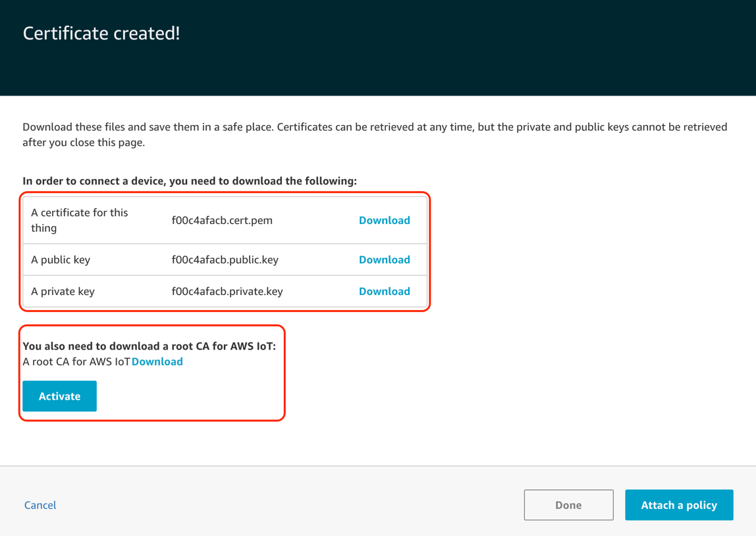The width and height of the screenshot is (756, 536).
Task: Click the 'In order to connect a device' heading
Action: coord(190,181)
